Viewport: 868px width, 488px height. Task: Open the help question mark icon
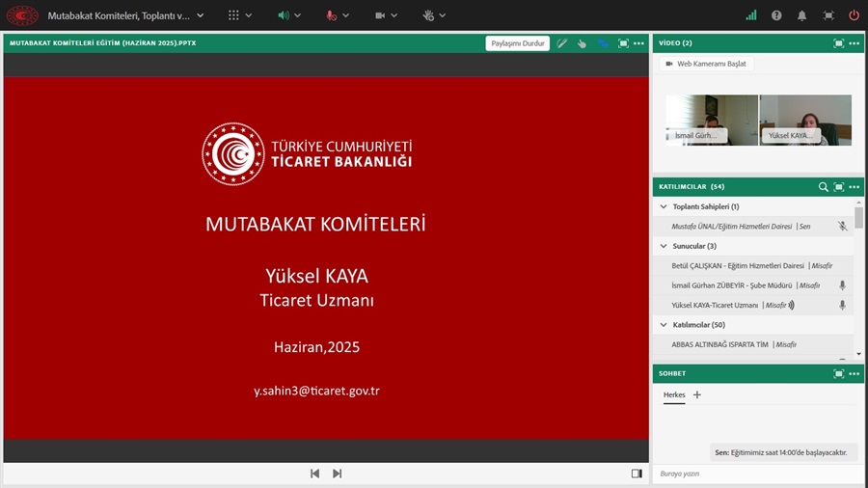point(776,15)
